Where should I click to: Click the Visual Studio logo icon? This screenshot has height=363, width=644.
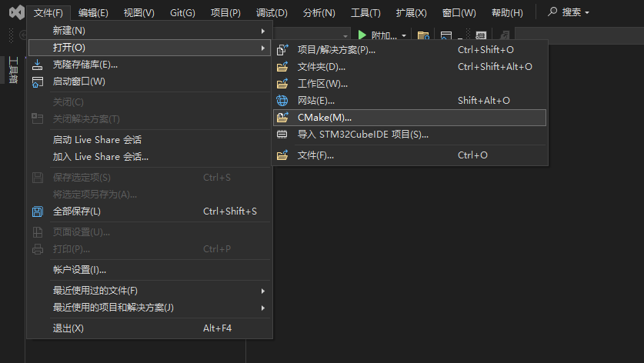tap(16, 12)
